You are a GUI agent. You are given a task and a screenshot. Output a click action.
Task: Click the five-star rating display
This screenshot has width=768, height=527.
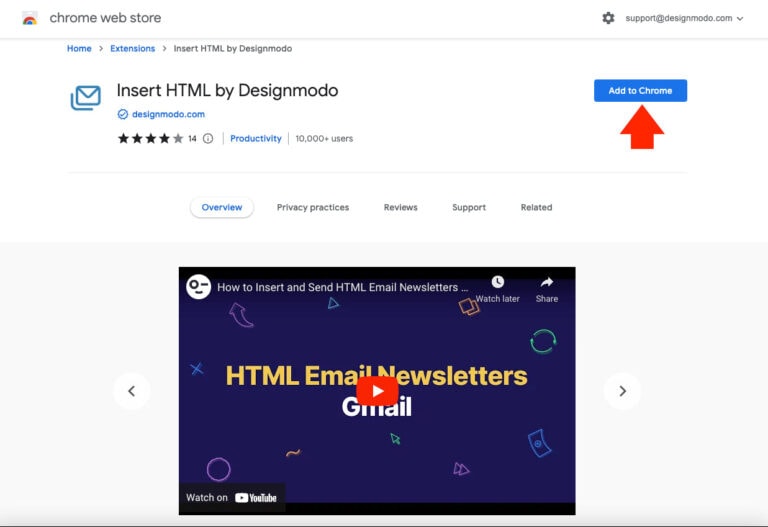150,139
